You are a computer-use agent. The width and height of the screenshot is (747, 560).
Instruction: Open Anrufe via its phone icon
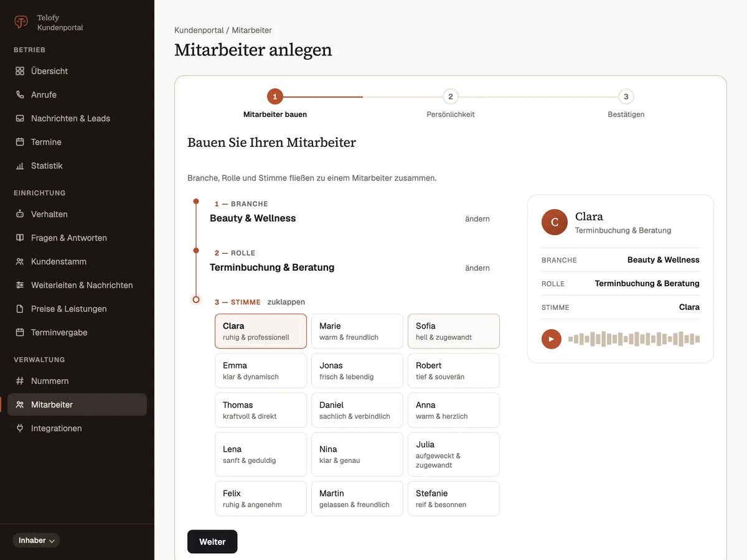(20, 95)
